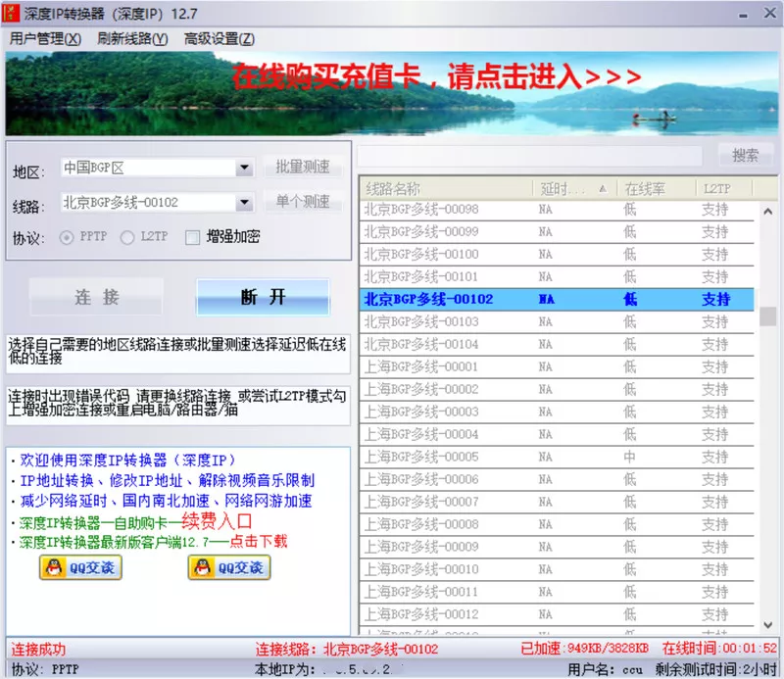The image size is (784, 679).
Task: Click the vertical scrollbar thumb in line list
Action: (768, 316)
